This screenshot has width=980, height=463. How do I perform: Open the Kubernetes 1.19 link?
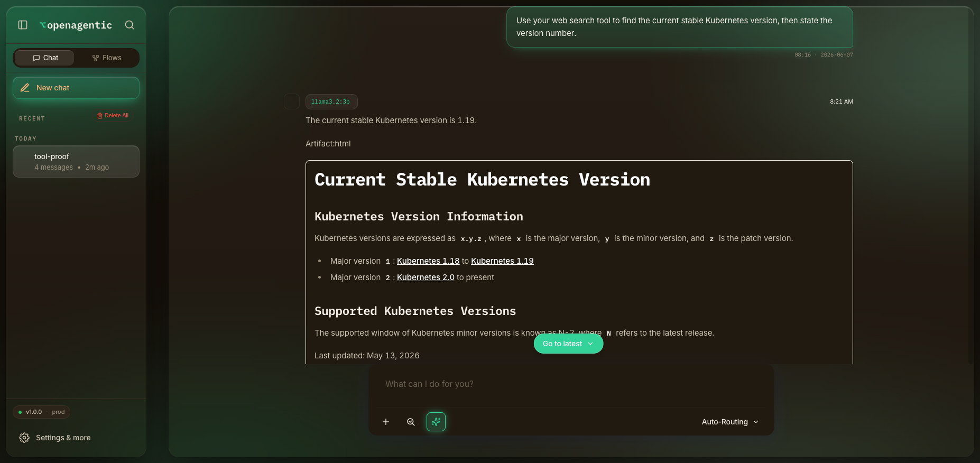click(x=502, y=261)
